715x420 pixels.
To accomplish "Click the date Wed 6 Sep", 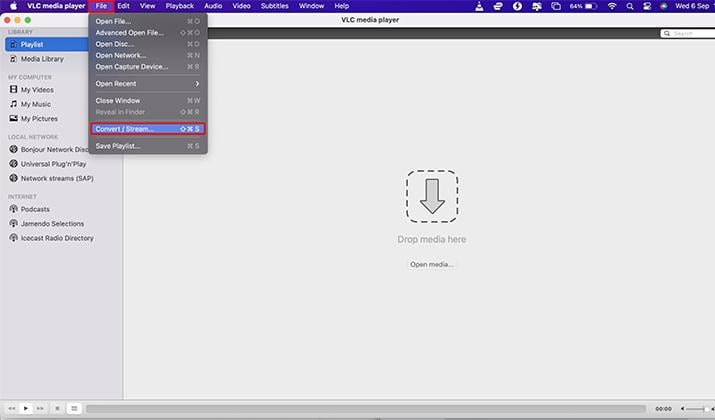I will (x=692, y=6).
